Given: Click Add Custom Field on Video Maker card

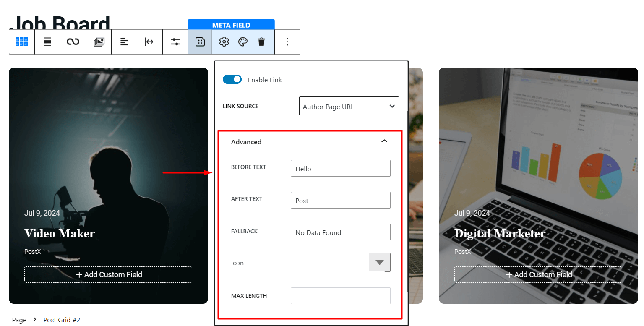Looking at the screenshot, I should (x=108, y=274).
